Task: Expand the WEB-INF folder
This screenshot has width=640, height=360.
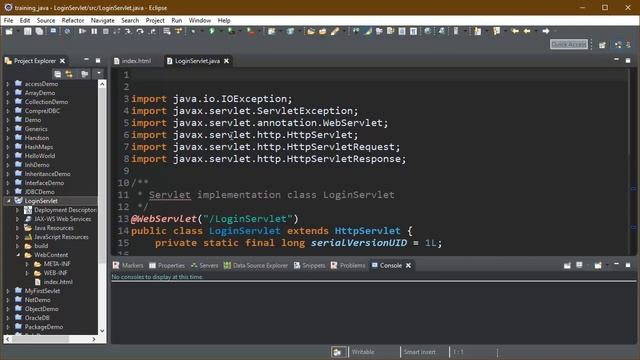Action: 27,273
